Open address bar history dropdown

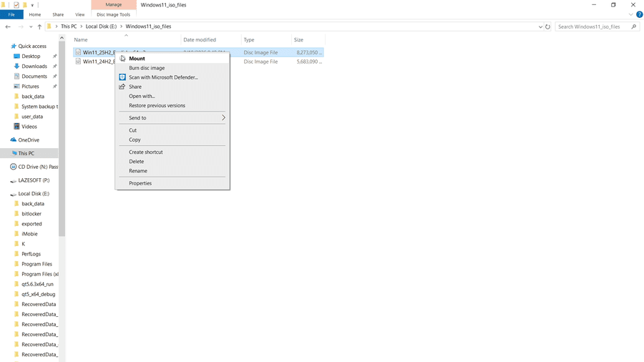pyautogui.click(x=540, y=26)
